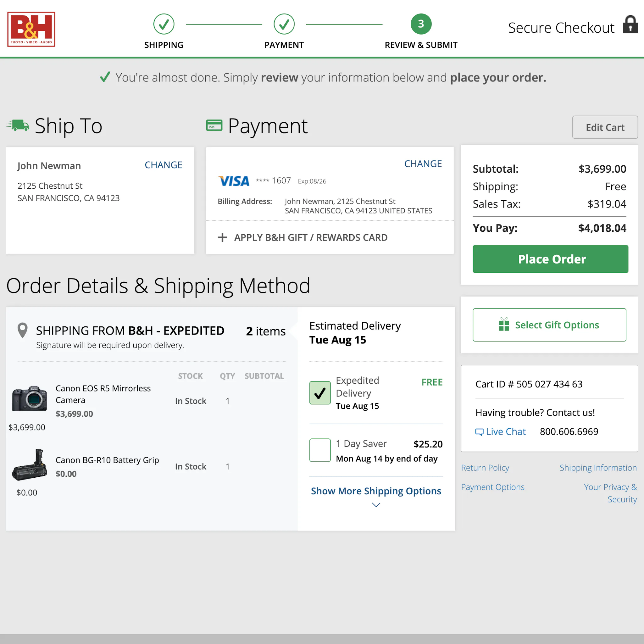Click the FREE label for Expedited Delivery
644x644 pixels.
coord(432,382)
